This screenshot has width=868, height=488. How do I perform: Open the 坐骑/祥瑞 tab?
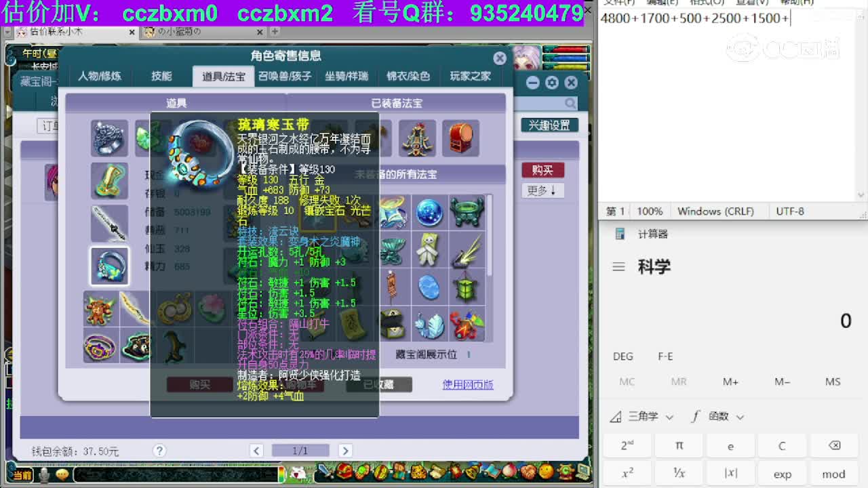347,76
